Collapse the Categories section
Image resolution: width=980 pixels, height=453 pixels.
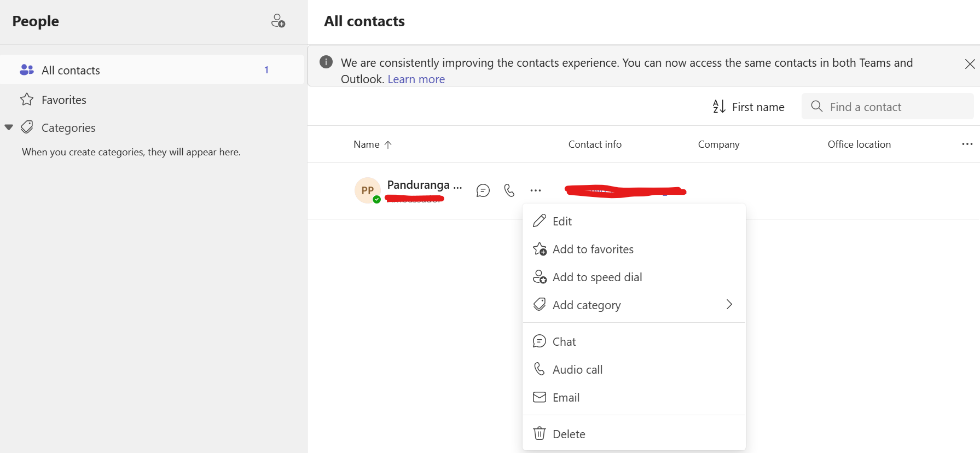coord(9,127)
